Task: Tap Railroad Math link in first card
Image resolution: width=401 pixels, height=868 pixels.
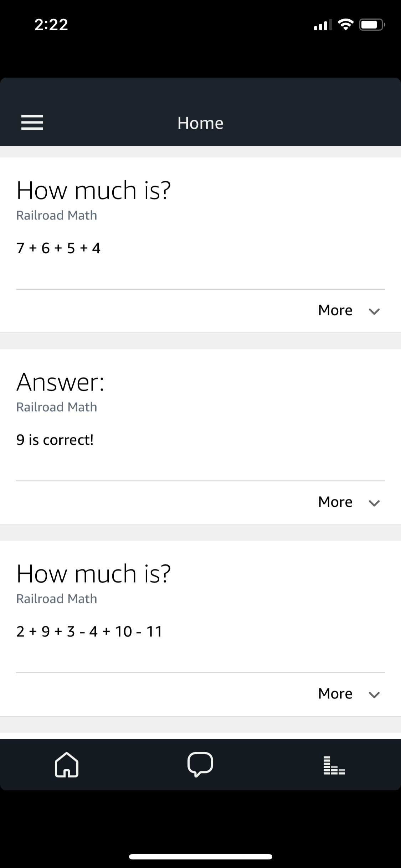Action: [57, 215]
